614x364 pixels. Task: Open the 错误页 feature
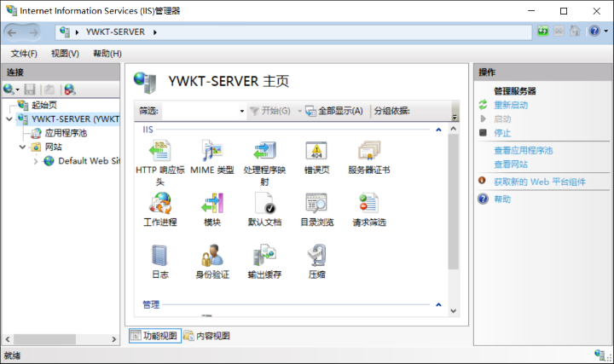(x=316, y=157)
